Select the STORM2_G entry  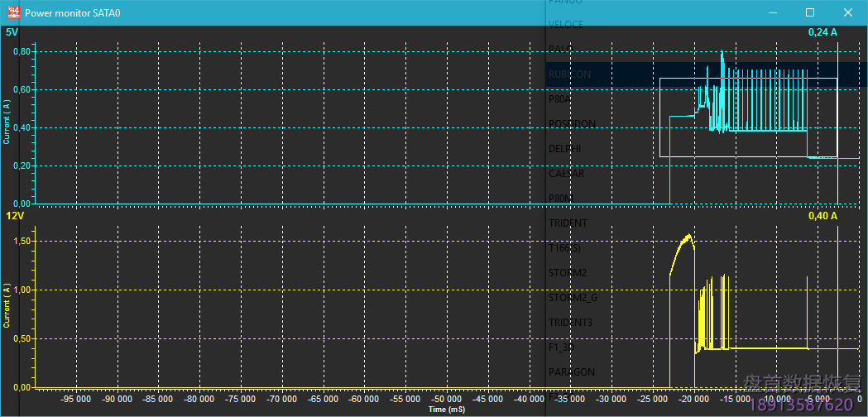click(572, 298)
